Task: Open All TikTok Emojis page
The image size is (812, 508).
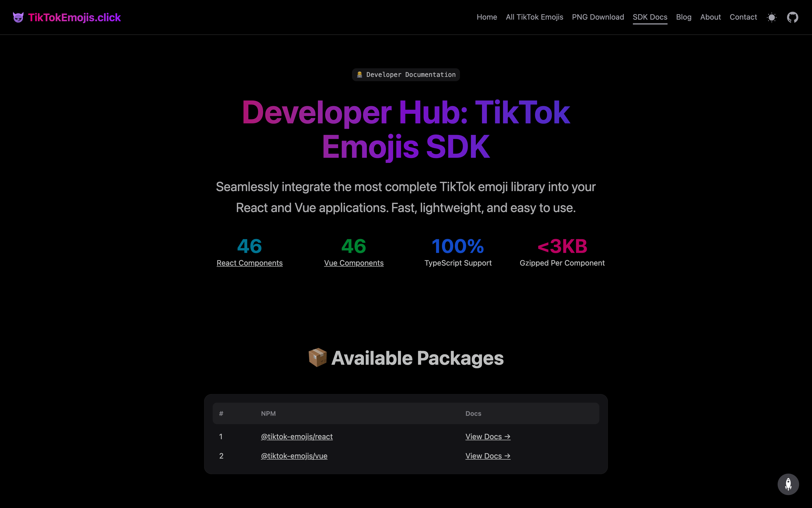Action: click(534, 17)
